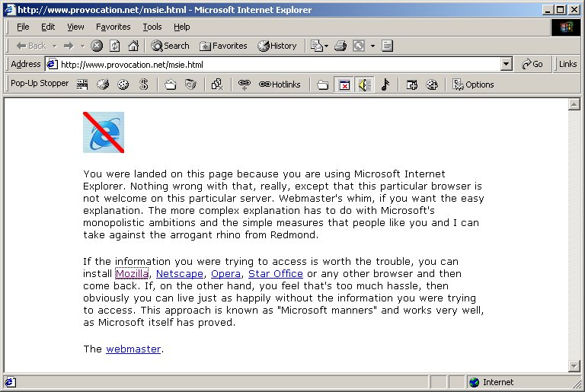This screenshot has height=392, width=585.
Task: Click the Pop-Up Stopper basket icon
Action: (171, 84)
